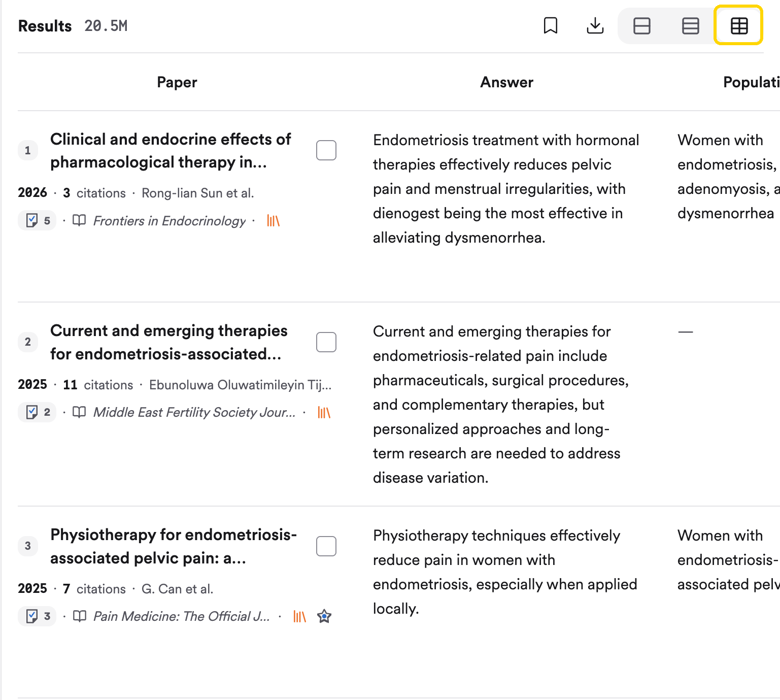Click the star badge icon on Pain Medicine row

coord(324,616)
